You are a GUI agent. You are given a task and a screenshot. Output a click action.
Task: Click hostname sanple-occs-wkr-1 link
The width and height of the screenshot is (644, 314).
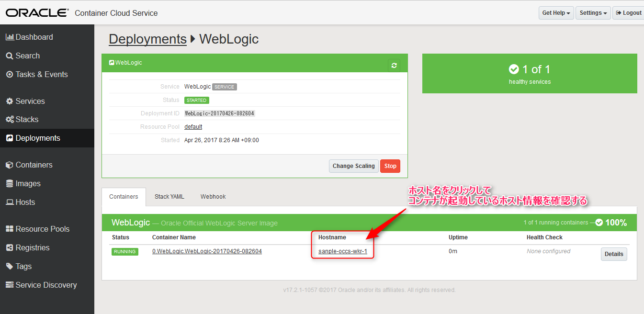[343, 251]
